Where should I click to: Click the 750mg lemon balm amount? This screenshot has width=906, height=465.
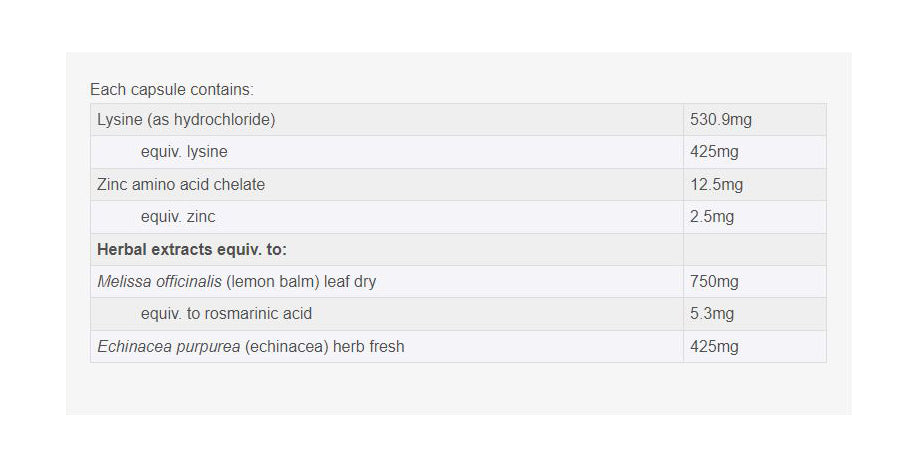(x=714, y=282)
